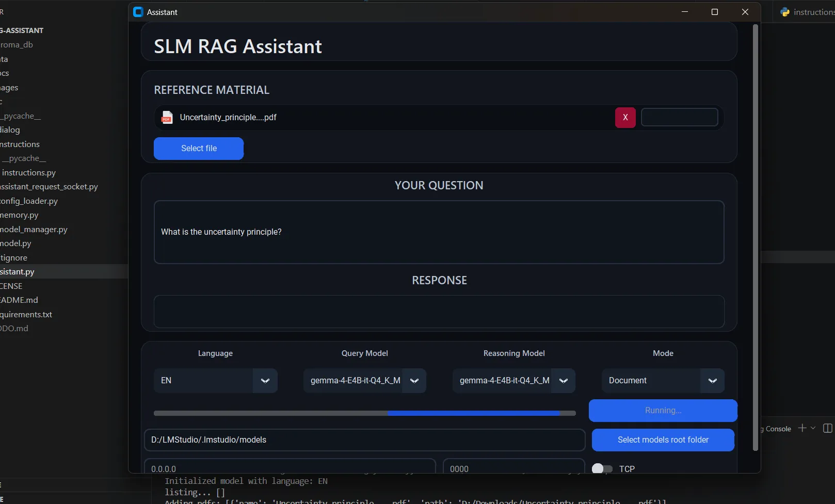
Task: Open requirements.txt in the explorer
Action: (26, 315)
